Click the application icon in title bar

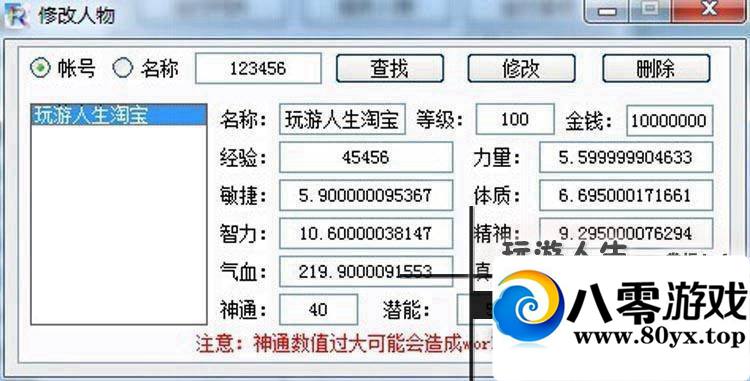pyautogui.click(x=16, y=15)
